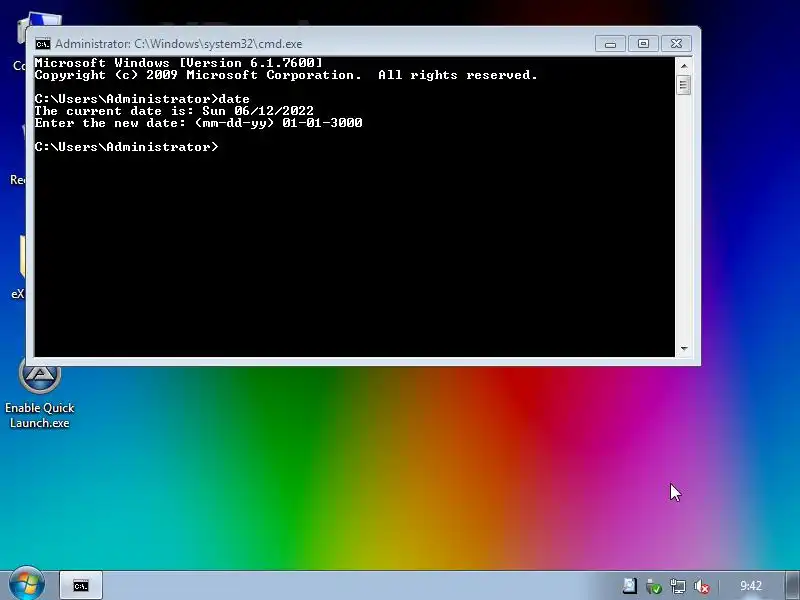
Task: Select the cmd.exe taskbar button
Action: click(x=81, y=585)
